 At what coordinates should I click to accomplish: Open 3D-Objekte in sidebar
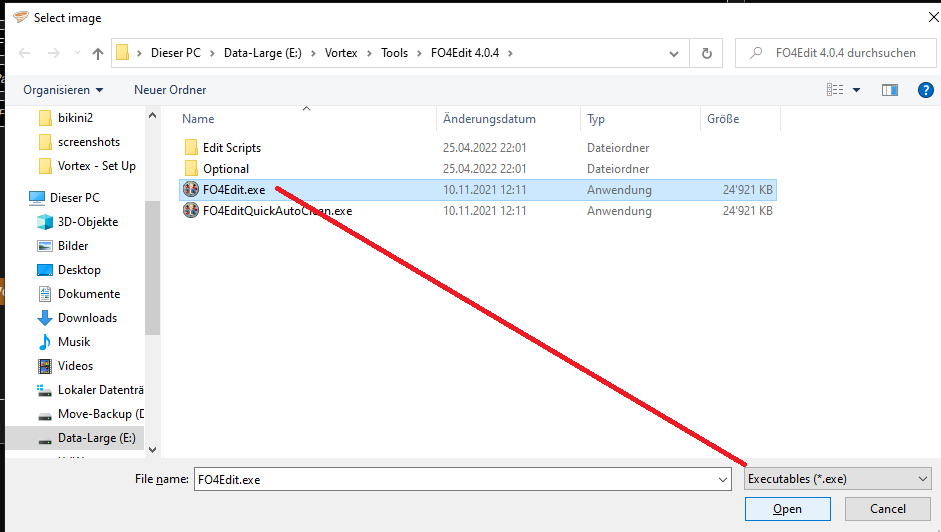(88, 222)
